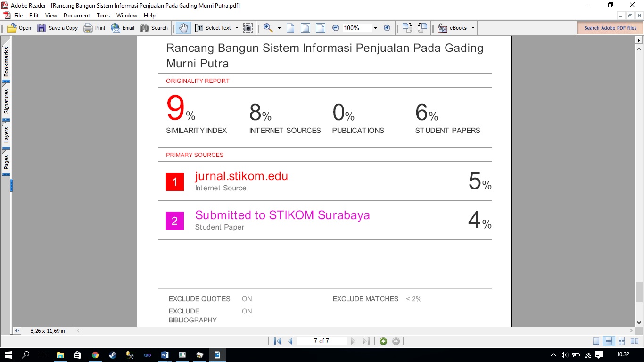Click the page number field

tap(322, 341)
